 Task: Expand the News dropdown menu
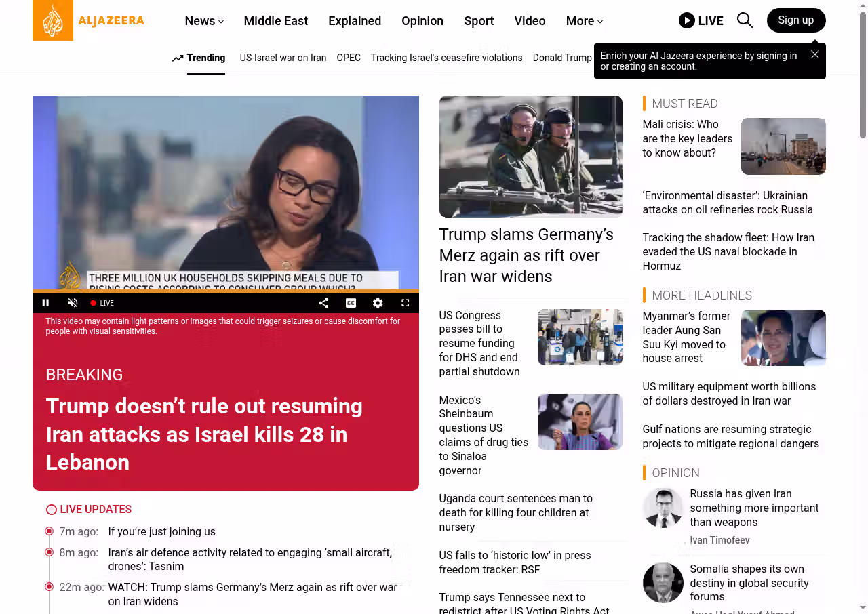point(204,21)
